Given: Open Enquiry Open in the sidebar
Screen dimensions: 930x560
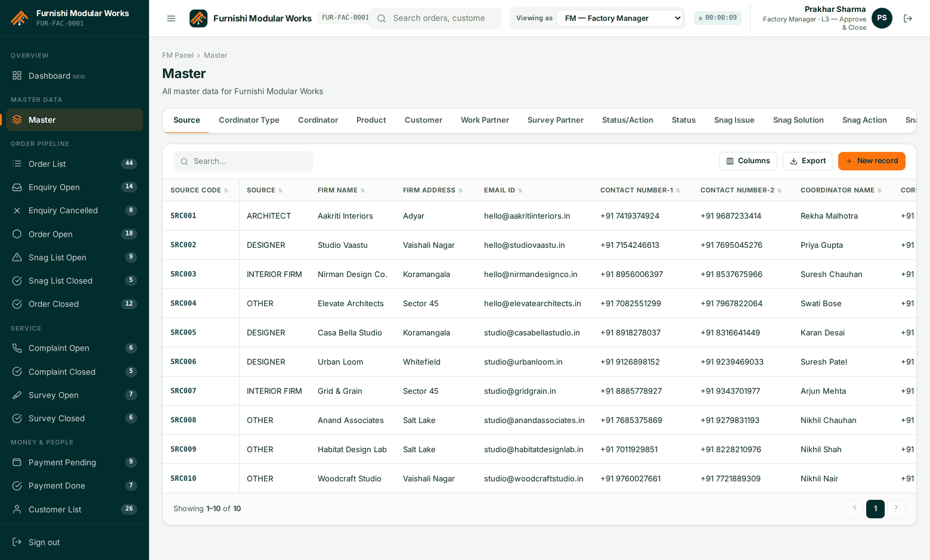Looking at the screenshot, I should click(x=75, y=187).
